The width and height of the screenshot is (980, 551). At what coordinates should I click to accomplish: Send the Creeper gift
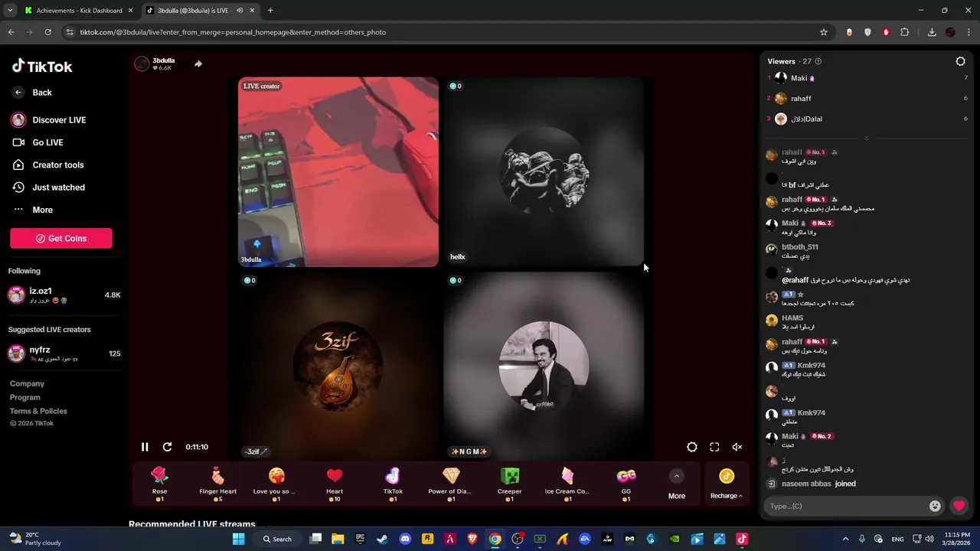[x=509, y=484]
